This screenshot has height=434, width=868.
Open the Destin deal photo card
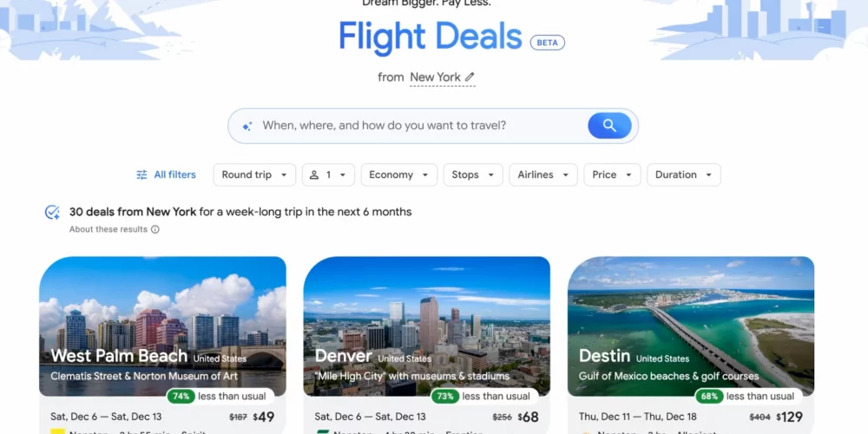pyautogui.click(x=691, y=326)
